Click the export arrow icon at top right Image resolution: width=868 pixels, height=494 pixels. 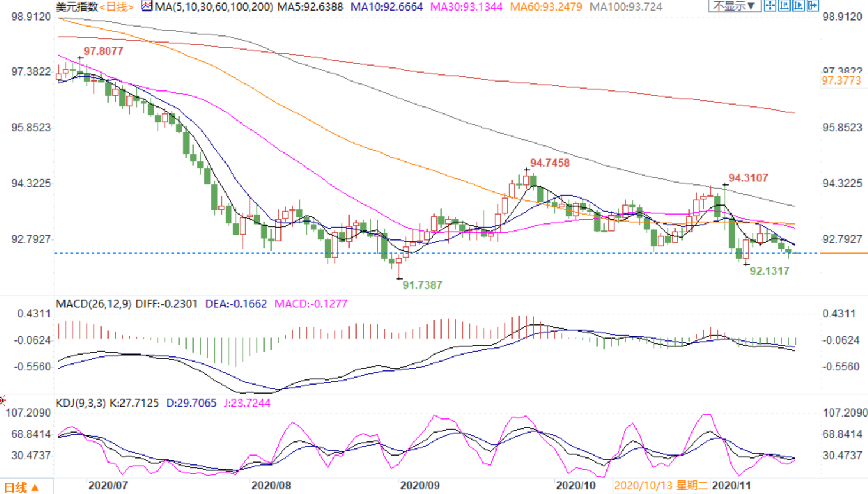tap(812, 5)
